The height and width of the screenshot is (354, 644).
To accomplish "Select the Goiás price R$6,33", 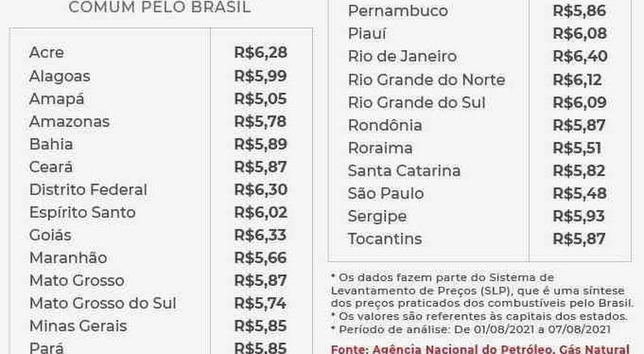I will 260,235.
